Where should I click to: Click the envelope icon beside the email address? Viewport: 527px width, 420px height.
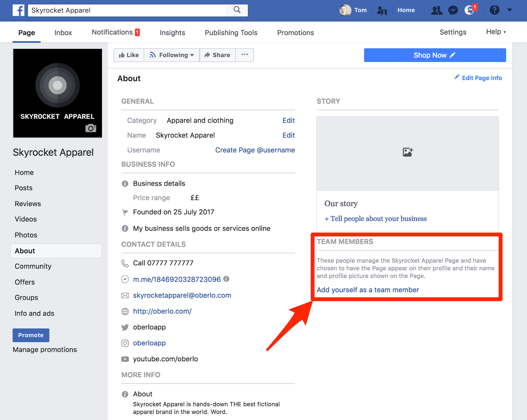point(125,295)
